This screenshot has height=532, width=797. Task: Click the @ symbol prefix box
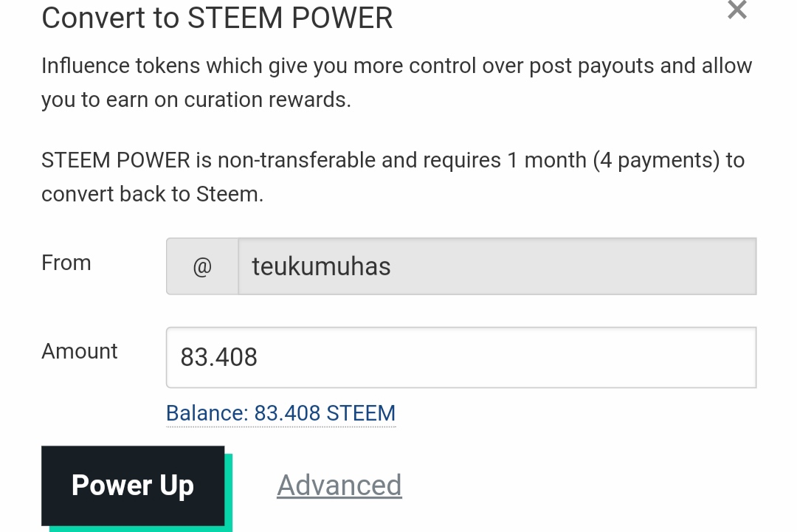(202, 266)
